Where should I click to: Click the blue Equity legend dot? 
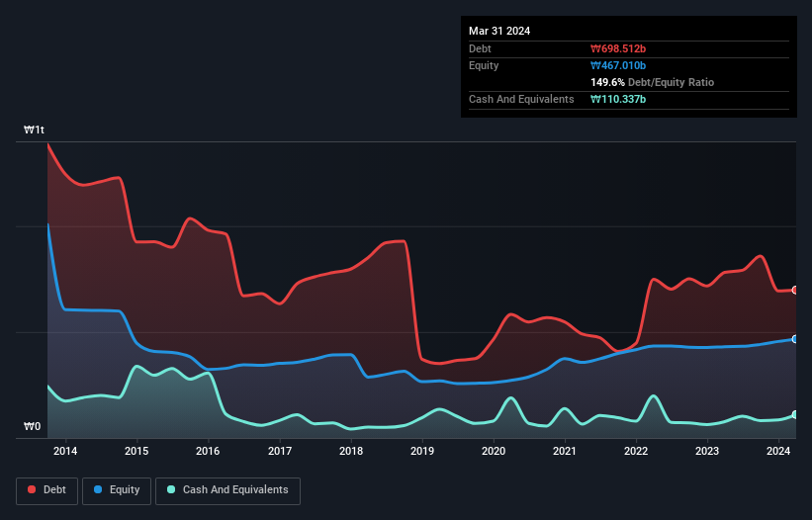[x=98, y=489]
